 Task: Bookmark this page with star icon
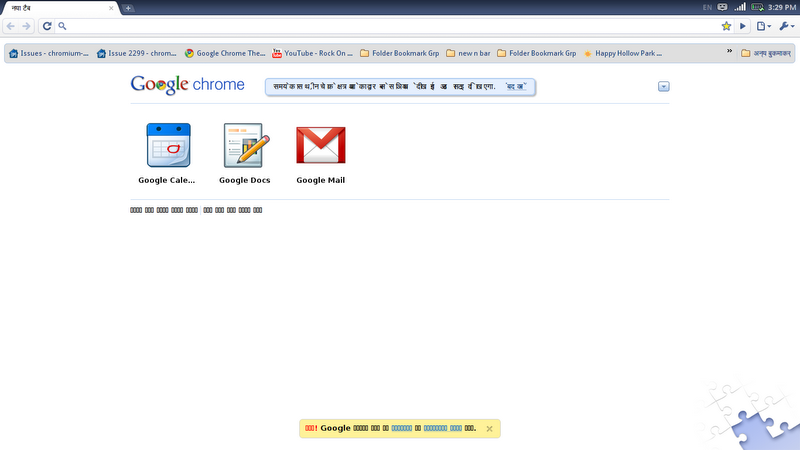point(726,26)
